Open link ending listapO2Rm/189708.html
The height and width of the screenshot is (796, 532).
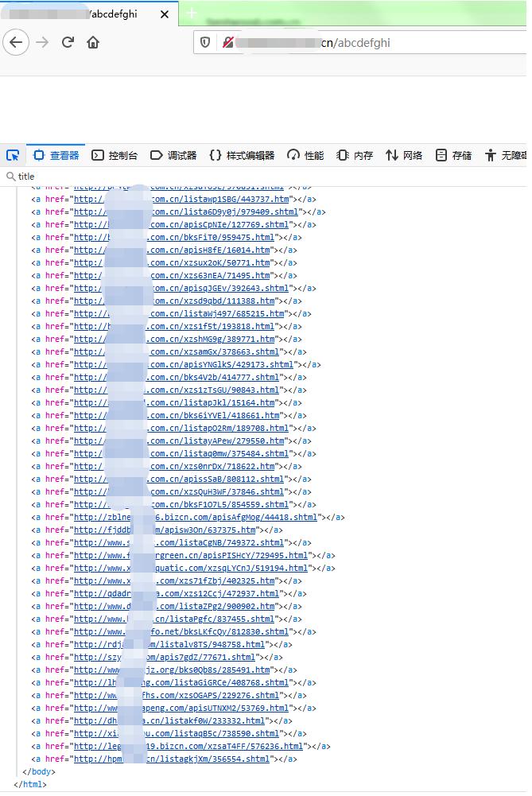point(181,428)
